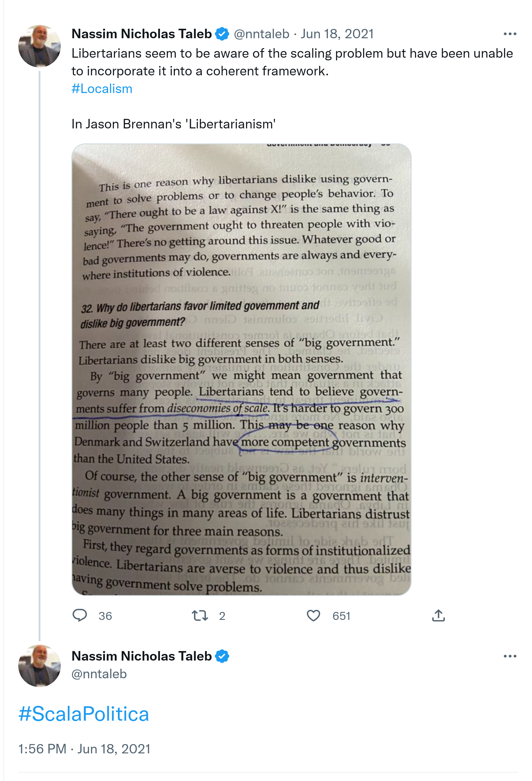Open the #ScalaPolitica hashtag
The width and height of the screenshot is (532, 781).
pos(84,714)
